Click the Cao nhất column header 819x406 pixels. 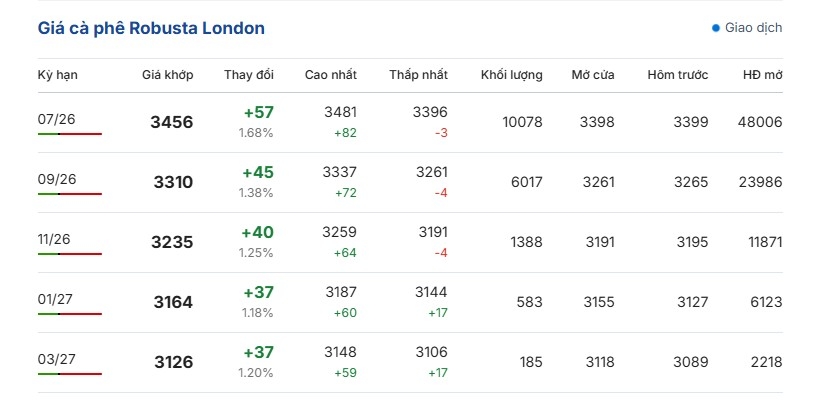[x=331, y=75]
